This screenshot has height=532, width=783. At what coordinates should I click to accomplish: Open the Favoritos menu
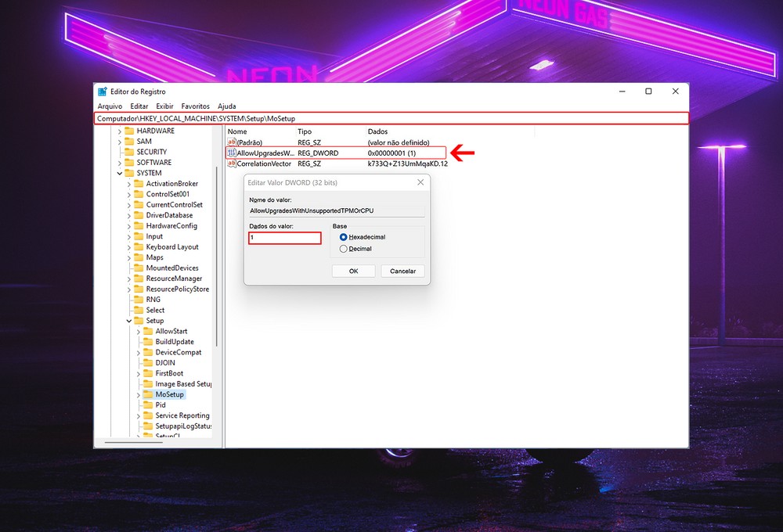[x=195, y=106]
